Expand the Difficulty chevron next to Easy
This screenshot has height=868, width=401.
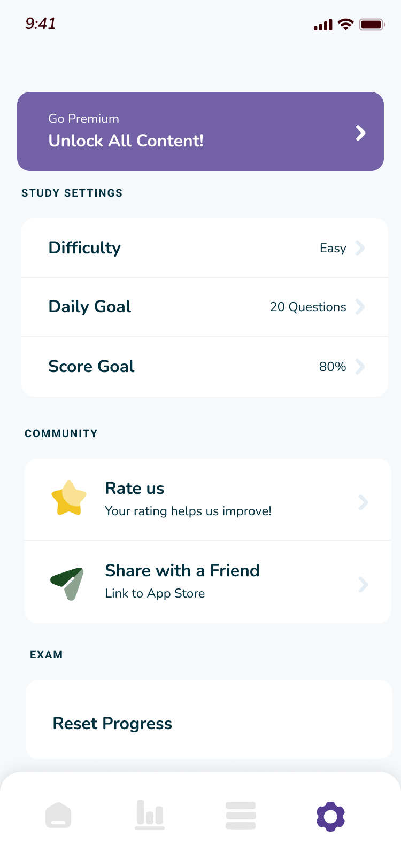pyautogui.click(x=360, y=248)
